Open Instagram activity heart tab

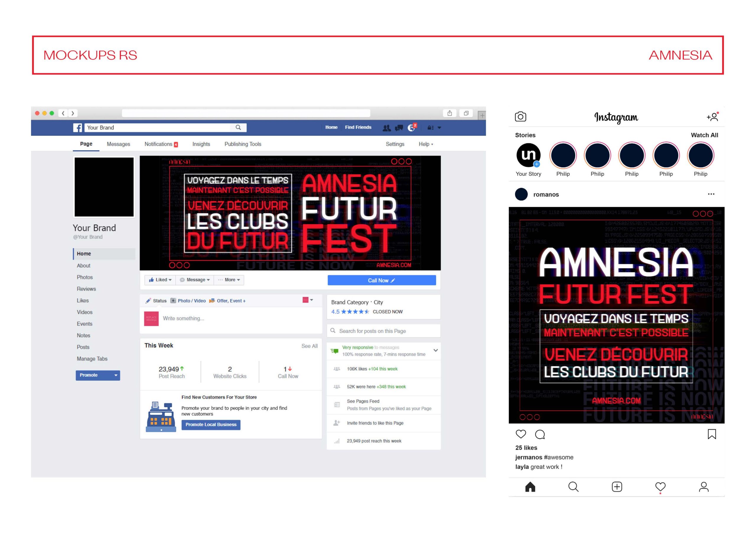point(660,487)
